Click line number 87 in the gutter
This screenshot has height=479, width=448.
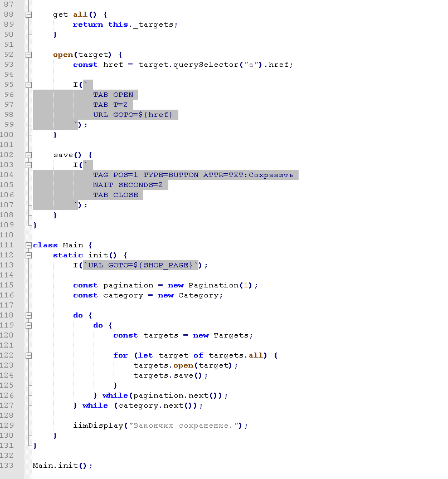pyautogui.click(x=8, y=4)
